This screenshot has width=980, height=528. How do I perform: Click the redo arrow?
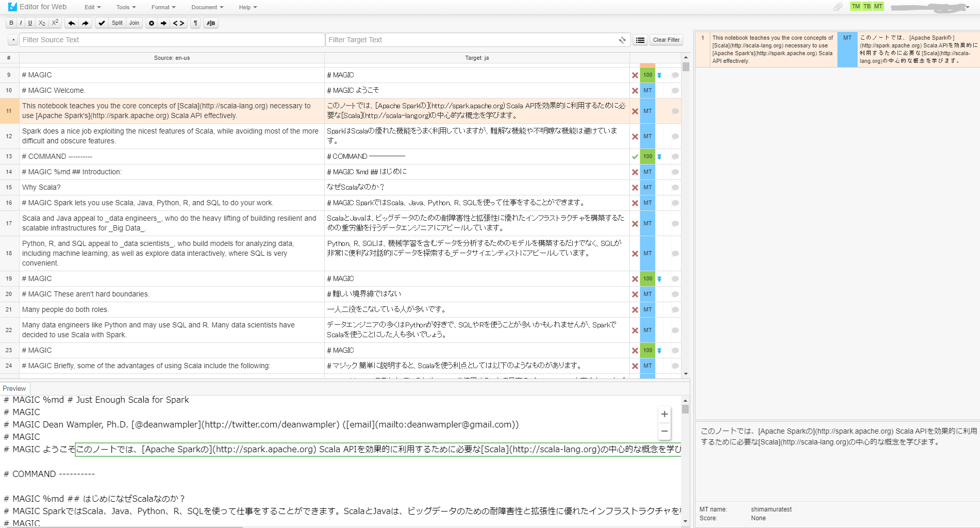(86, 23)
